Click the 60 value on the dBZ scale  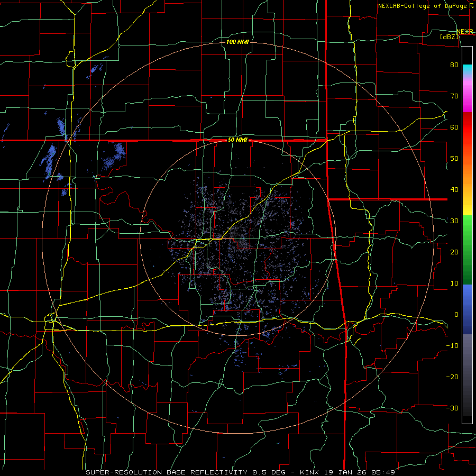point(454,127)
